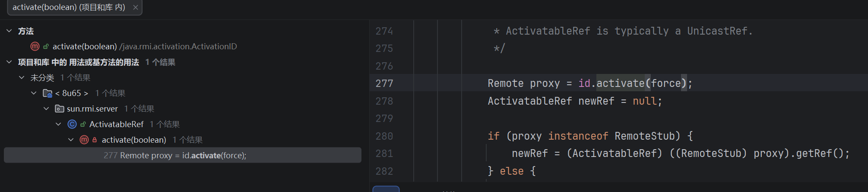Screen dimensions: 868x192
Task: Select the activate(boolean) find usages tab
Action: (69, 7)
